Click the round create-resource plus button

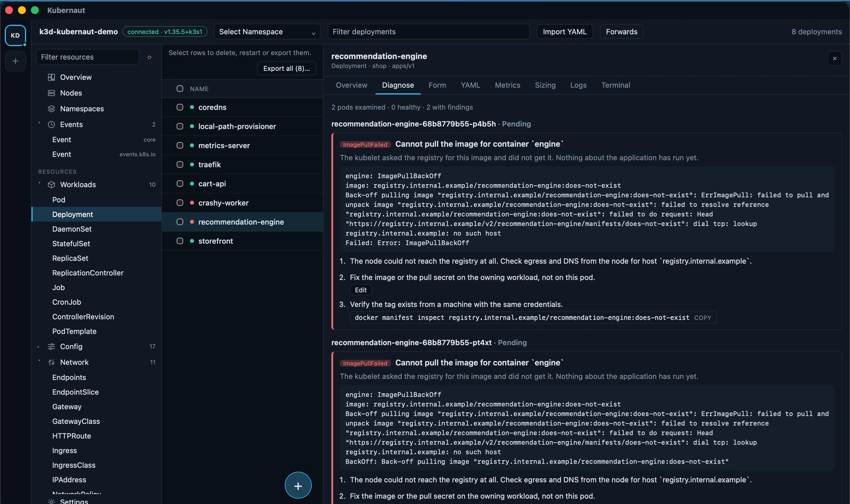[298, 485]
